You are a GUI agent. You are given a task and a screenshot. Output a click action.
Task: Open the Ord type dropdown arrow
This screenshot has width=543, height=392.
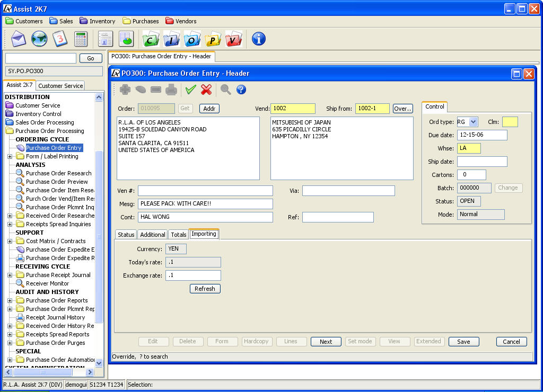(473, 122)
